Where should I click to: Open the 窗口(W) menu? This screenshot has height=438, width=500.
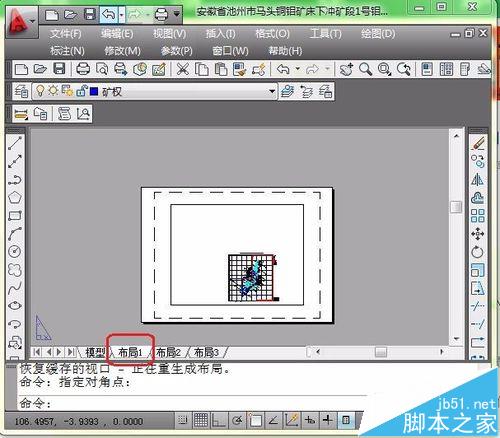[230, 51]
